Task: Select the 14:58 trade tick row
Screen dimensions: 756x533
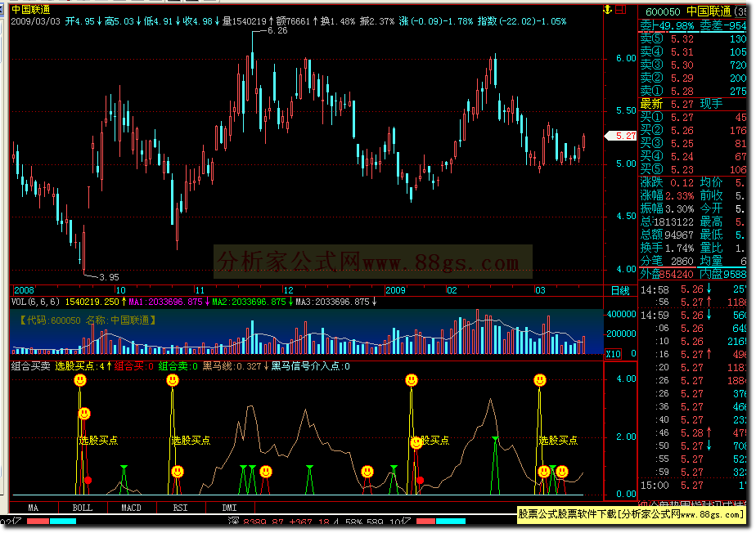Action: click(x=693, y=289)
